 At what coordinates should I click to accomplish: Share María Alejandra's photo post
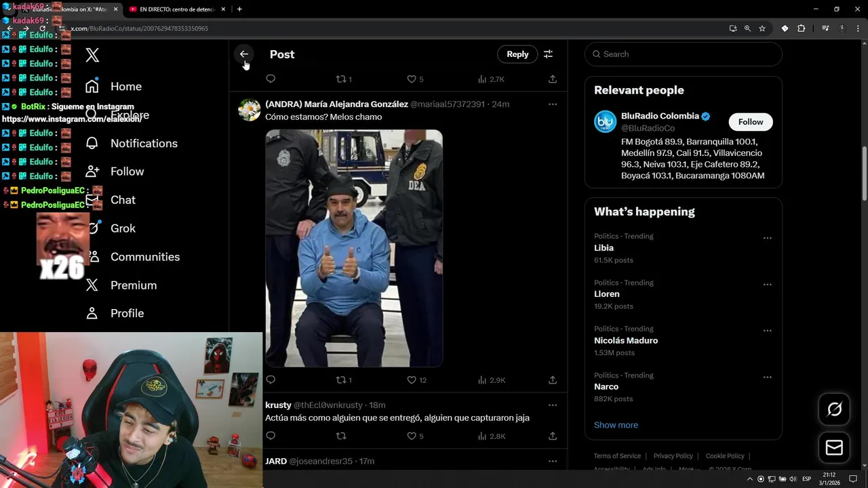click(x=553, y=380)
